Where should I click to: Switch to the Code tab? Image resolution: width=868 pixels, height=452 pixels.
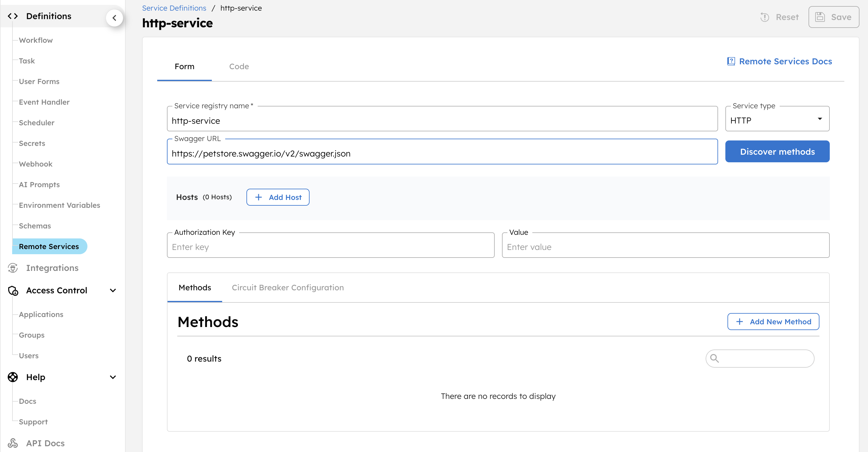click(239, 66)
